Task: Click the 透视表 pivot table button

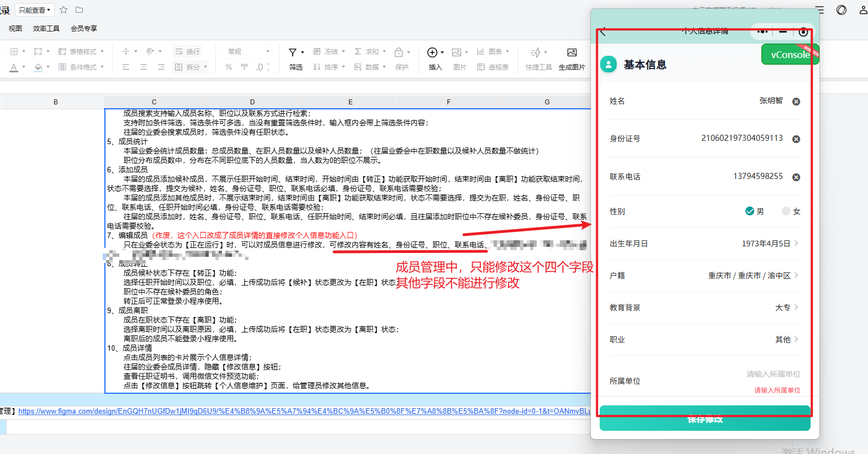Action: [x=493, y=67]
